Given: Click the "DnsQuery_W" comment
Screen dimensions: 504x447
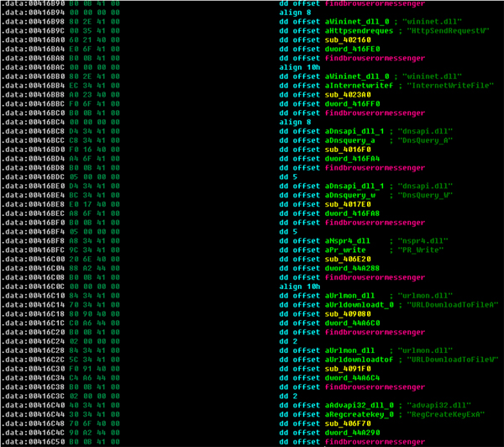Looking at the screenshot, I should point(425,195).
